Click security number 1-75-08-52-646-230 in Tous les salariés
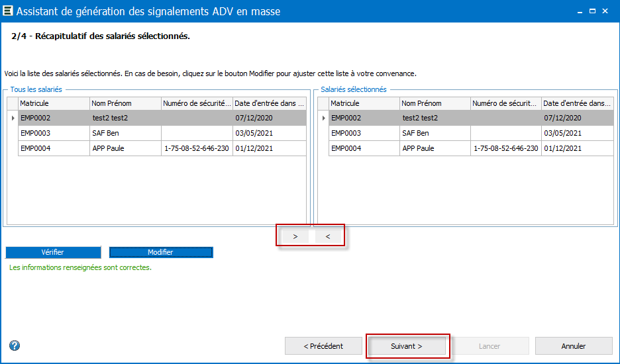This screenshot has height=364, width=620. point(196,149)
